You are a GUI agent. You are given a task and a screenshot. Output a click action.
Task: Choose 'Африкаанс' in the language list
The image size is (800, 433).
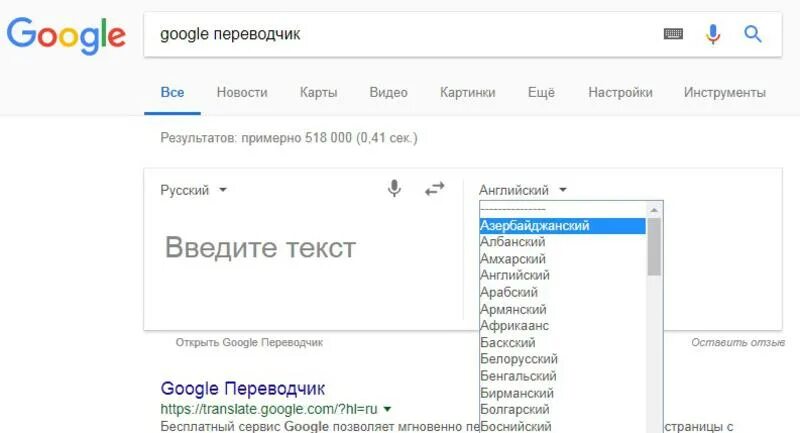point(562,325)
